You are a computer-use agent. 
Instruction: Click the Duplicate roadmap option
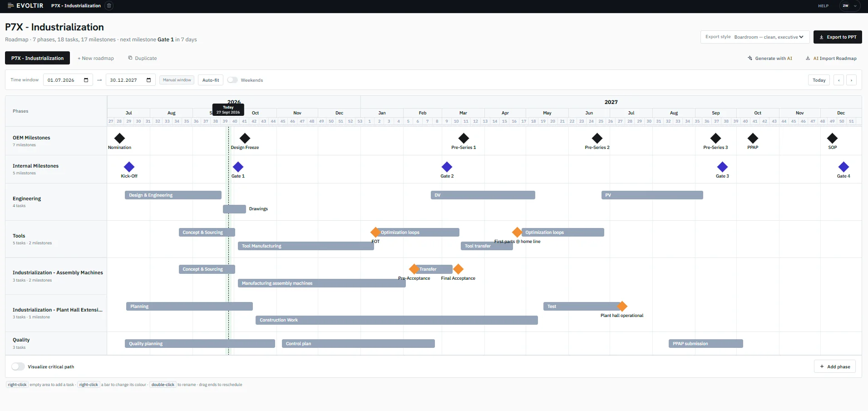coord(143,58)
